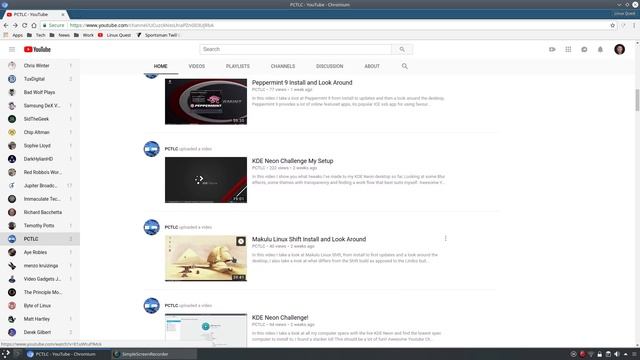
Task: Click PCTLC avatar beside Makulu Linux video
Action: point(151,227)
